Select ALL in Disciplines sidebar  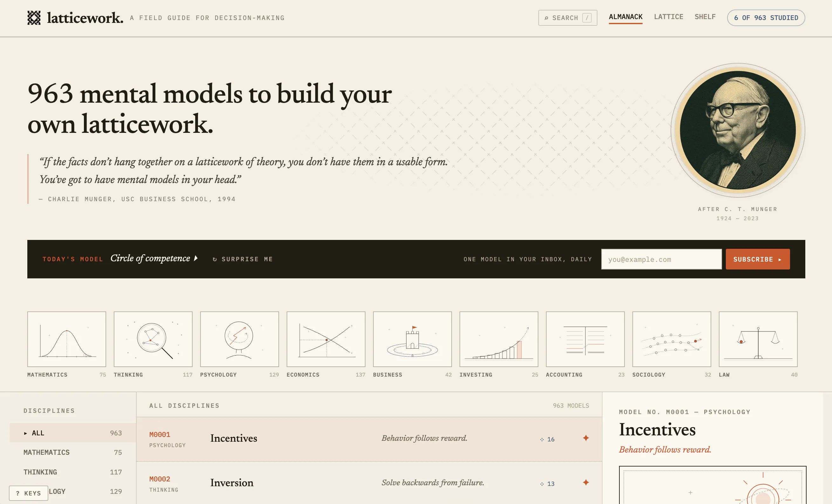[x=72, y=433]
